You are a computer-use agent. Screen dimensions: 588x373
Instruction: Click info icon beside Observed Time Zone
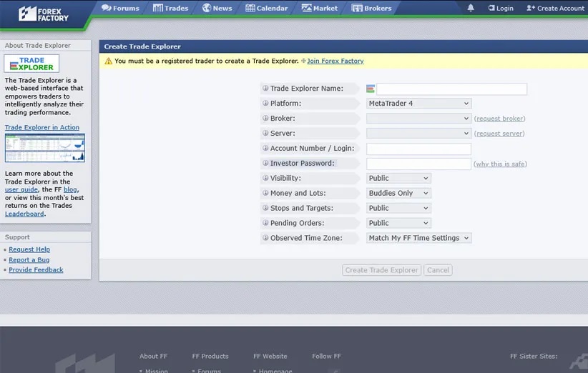tap(265, 238)
